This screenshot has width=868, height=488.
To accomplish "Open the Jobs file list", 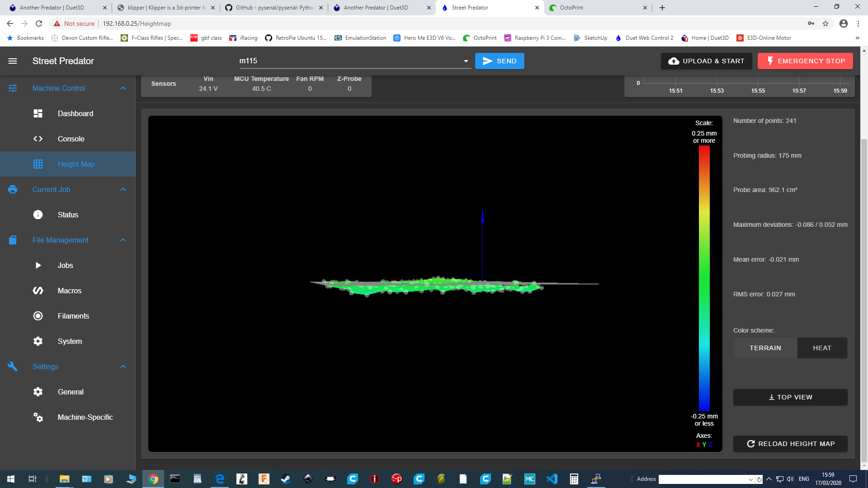I will (68, 265).
